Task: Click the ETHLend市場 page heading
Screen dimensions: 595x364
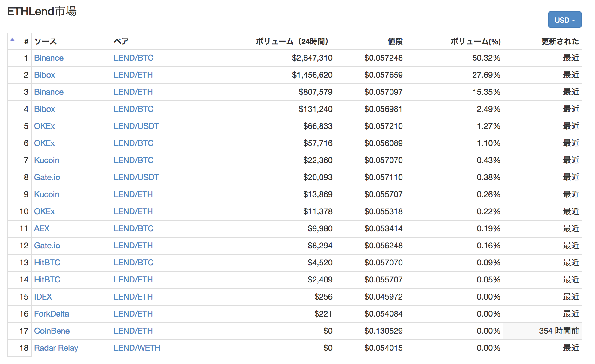Action: click(42, 11)
